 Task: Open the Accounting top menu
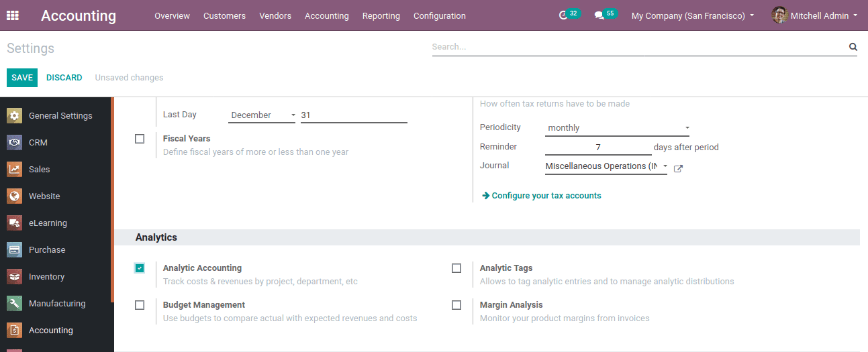pyautogui.click(x=327, y=15)
